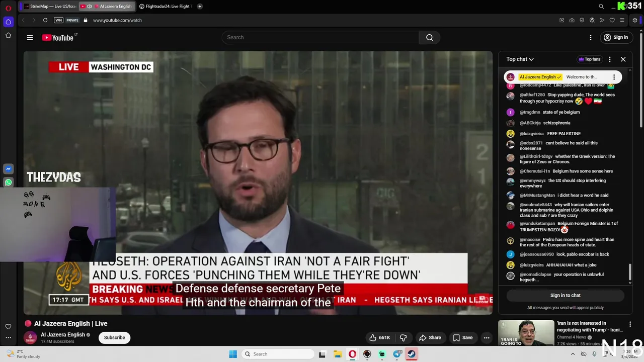Image resolution: width=644 pixels, height=362 pixels.
Task: Open the Windows Start menu
Action: pyautogui.click(x=232, y=354)
